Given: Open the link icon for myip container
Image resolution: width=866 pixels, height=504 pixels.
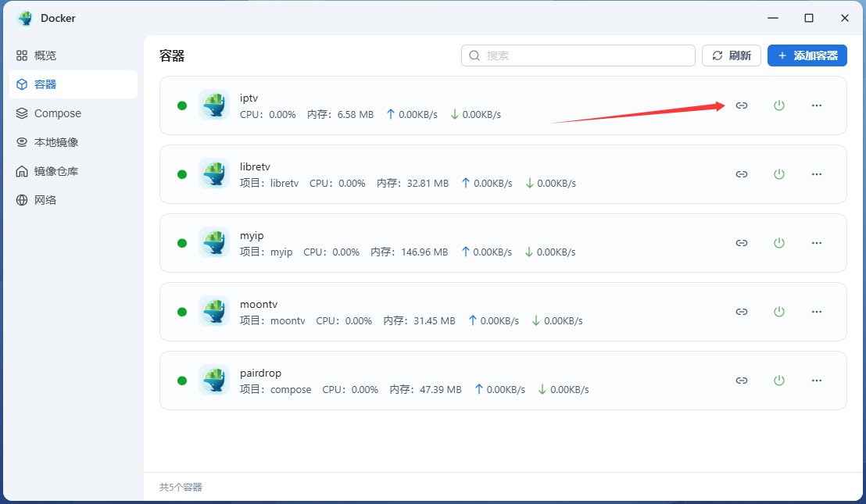Looking at the screenshot, I should click(x=741, y=243).
